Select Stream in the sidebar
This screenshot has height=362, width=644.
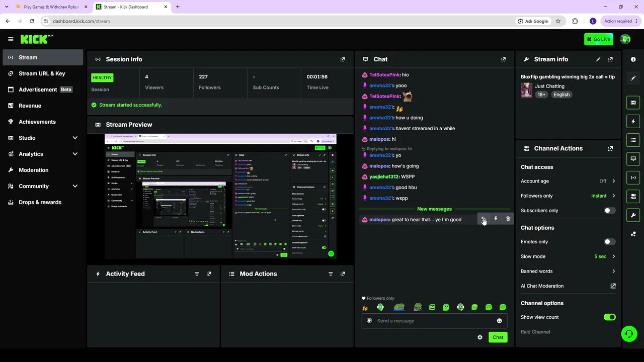pyautogui.click(x=43, y=57)
